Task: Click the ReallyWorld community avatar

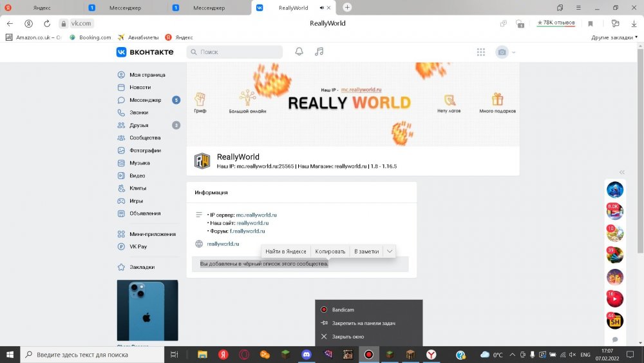Action: coord(202,161)
